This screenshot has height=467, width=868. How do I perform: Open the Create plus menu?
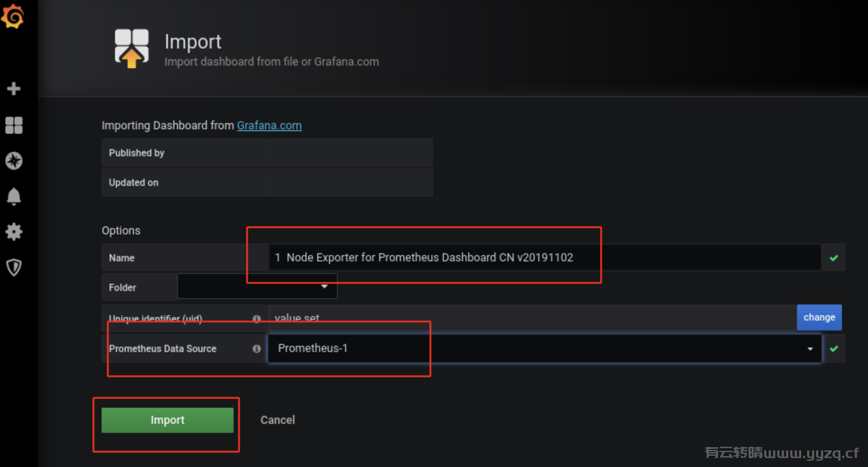14,88
